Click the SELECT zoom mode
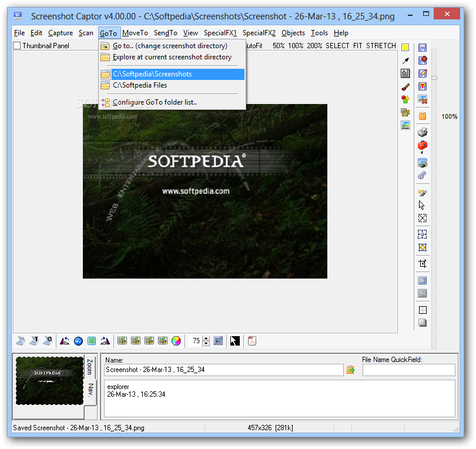Image resolution: width=476 pixels, height=449 pixels. (x=337, y=46)
